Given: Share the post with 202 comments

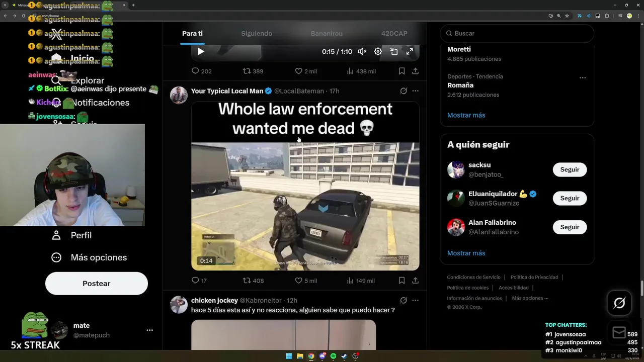Looking at the screenshot, I should point(416,71).
